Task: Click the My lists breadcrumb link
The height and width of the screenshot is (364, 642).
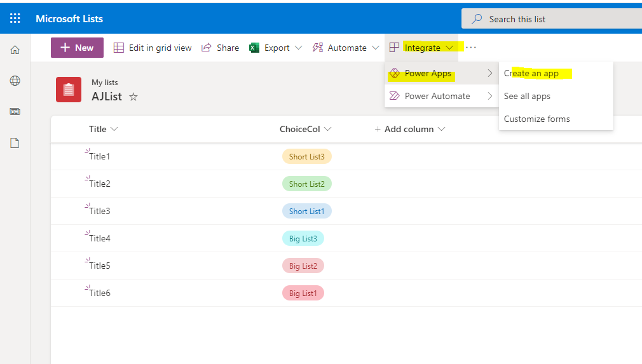Action: pos(105,82)
